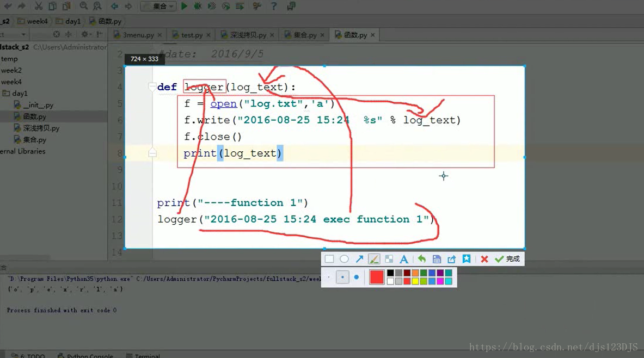Cancel the screenshot with red X
The height and width of the screenshot is (358, 644).
pyautogui.click(x=484, y=259)
